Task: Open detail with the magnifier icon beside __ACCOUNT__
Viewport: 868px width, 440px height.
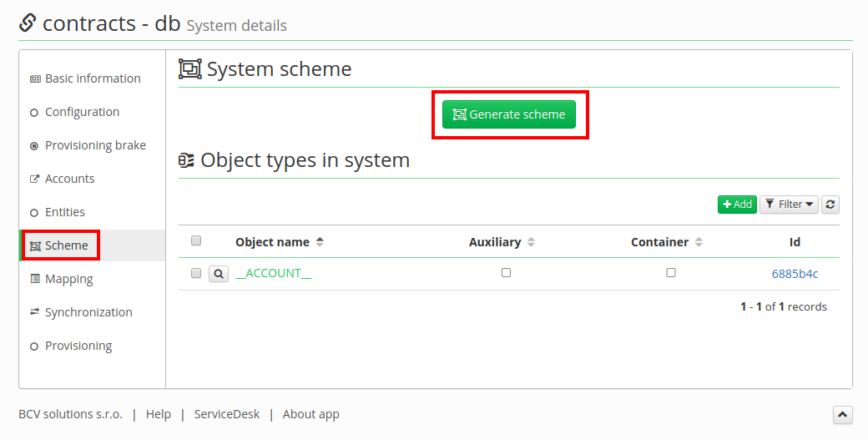Action: (x=219, y=273)
